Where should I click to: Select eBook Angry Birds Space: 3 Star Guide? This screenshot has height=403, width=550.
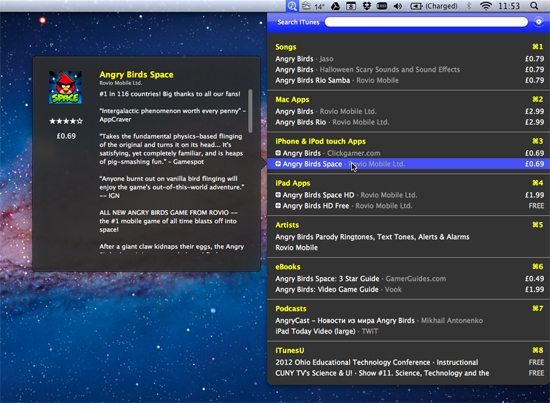pos(409,278)
